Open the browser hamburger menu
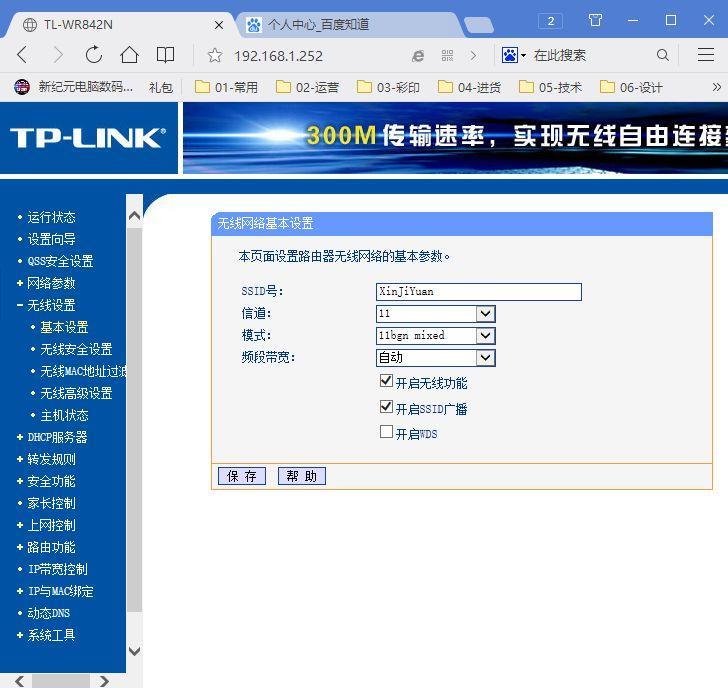 tap(705, 55)
